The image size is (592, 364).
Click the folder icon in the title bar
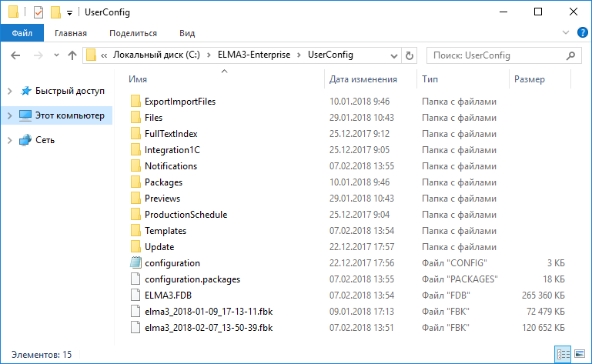(14, 12)
